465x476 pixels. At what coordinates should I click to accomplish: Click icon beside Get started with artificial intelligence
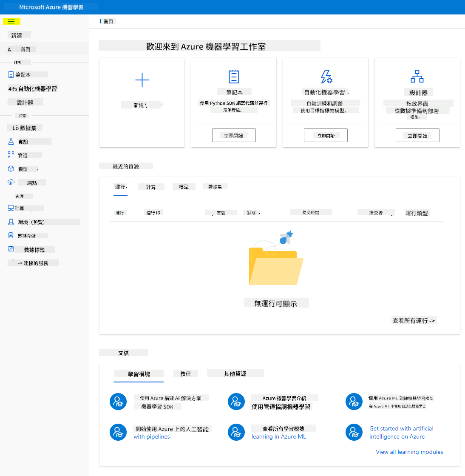click(x=354, y=432)
